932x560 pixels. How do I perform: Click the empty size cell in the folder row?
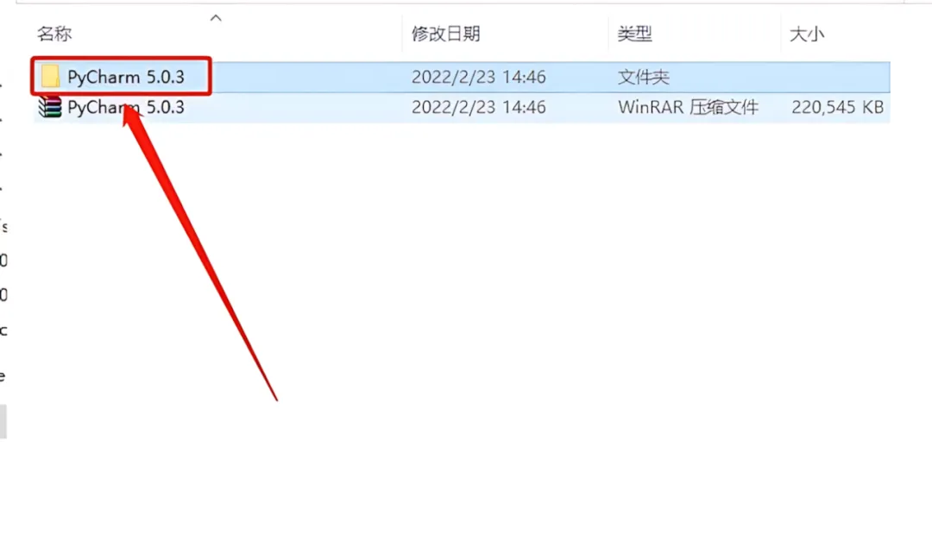tap(835, 77)
